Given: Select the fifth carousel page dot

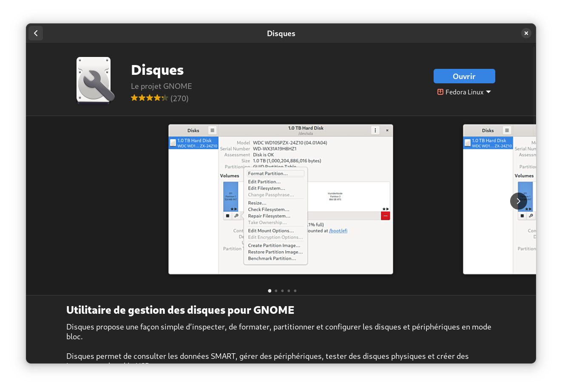Looking at the screenshot, I should [x=295, y=291].
